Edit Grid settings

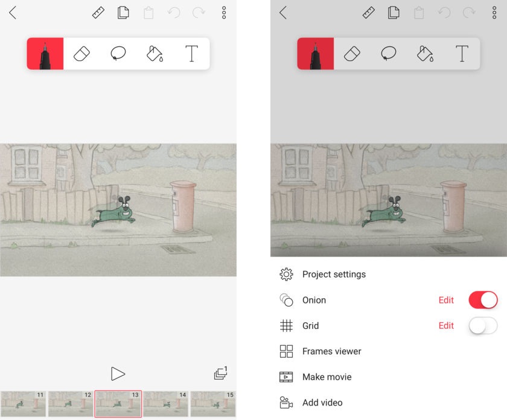[x=446, y=326]
